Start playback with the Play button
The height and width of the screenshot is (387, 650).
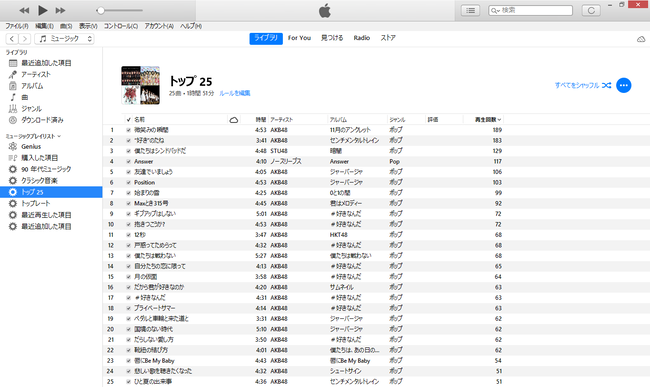point(42,10)
